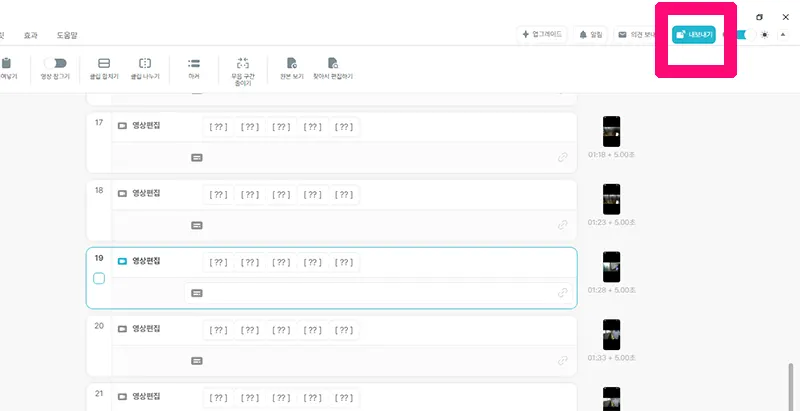Click the middle [??] word in clip 19
800x411 pixels.
click(281, 263)
